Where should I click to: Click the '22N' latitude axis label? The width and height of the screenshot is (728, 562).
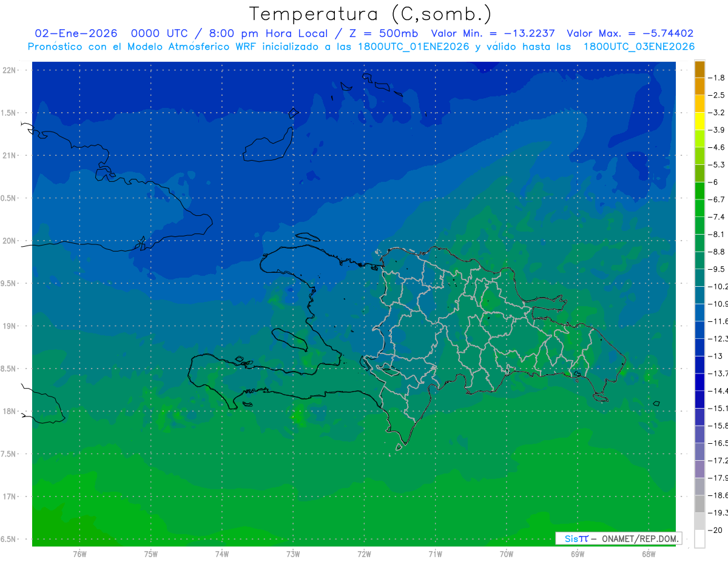click(x=8, y=70)
